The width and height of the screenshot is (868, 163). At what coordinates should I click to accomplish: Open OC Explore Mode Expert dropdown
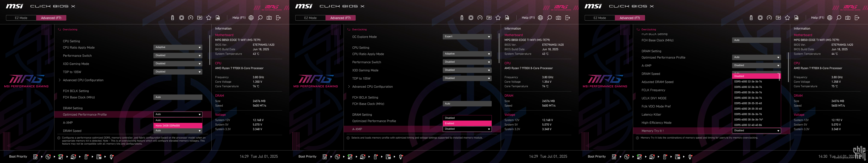467,36
